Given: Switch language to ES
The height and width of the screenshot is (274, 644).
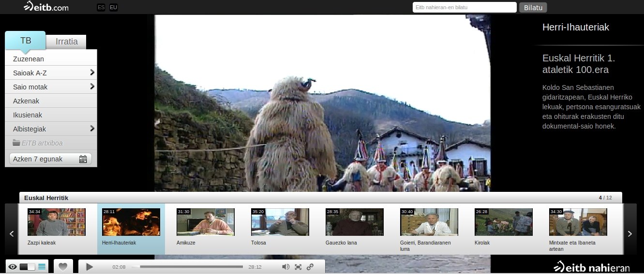Looking at the screenshot, I should [x=101, y=7].
